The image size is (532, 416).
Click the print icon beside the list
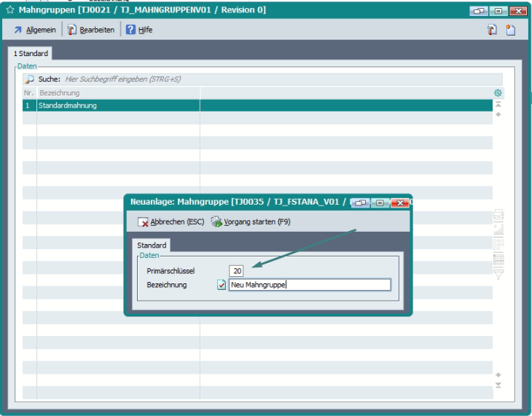(498, 215)
